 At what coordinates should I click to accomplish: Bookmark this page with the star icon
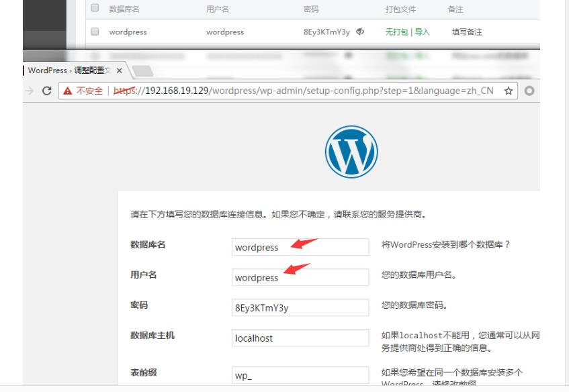(x=509, y=91)
